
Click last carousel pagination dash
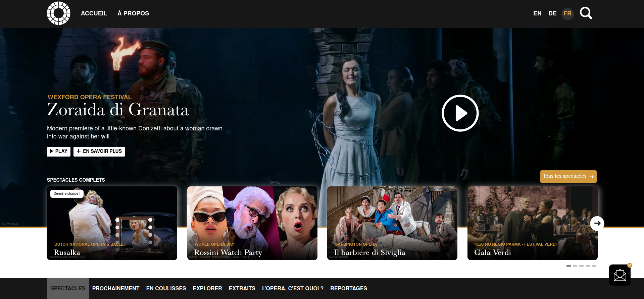(x=594, y=266)
